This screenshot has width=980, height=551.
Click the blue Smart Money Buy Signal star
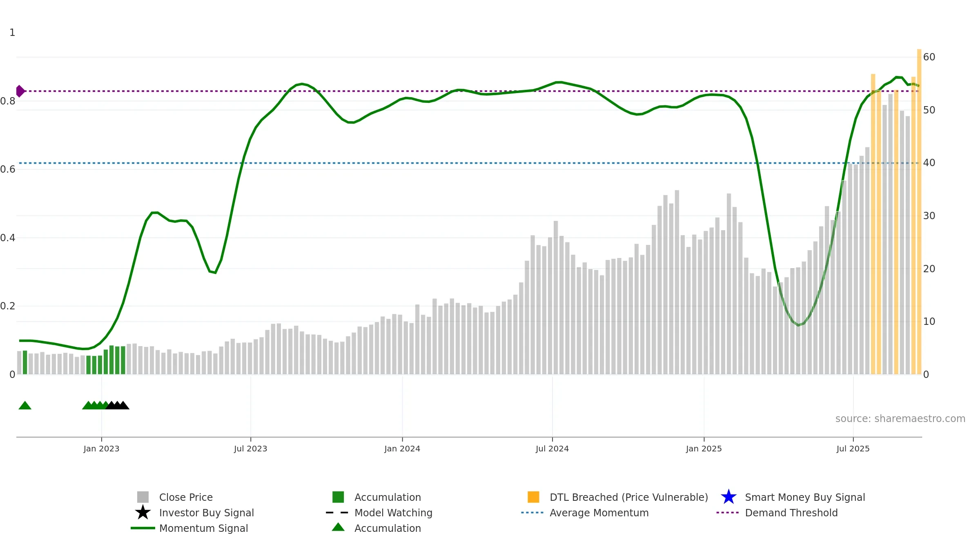click(728, 497)
